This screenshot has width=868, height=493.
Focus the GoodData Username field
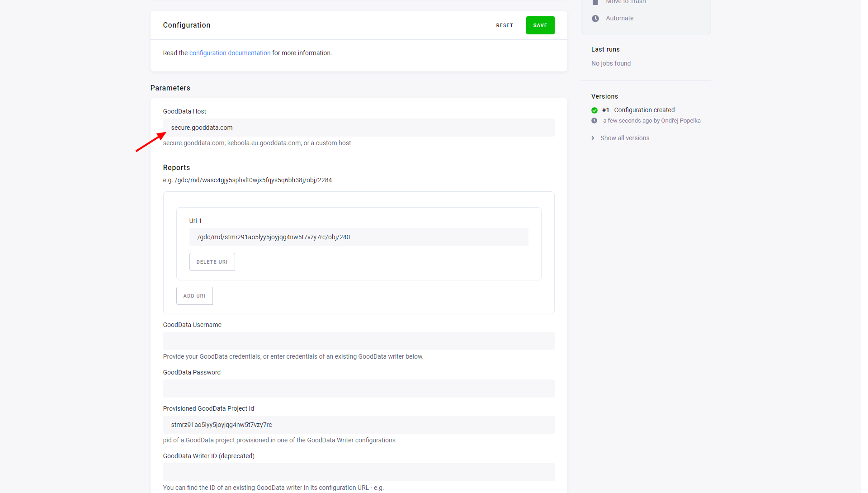coord(359,341)
